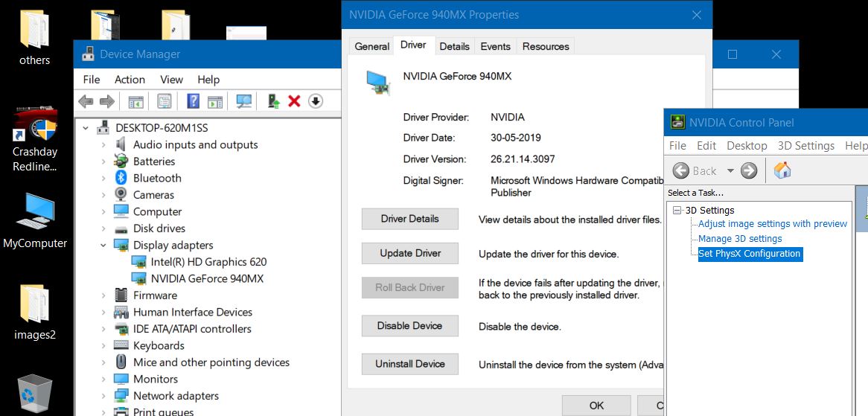Select the MyComputer desktop icon
The width and height of the screenshot is (868, 416).
click(35, 212)
